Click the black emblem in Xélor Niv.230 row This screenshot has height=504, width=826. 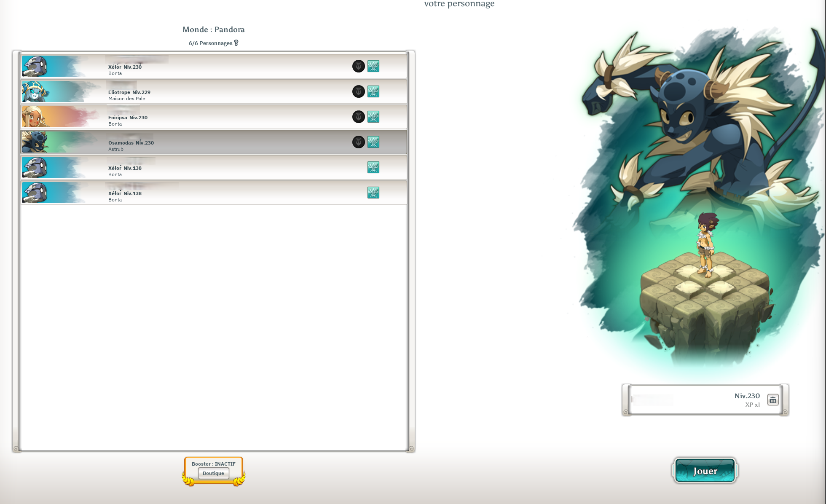[359, 66]
